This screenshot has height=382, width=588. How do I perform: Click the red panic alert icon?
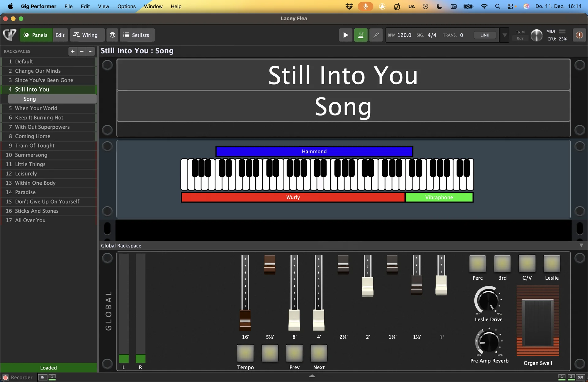[579, 35]
